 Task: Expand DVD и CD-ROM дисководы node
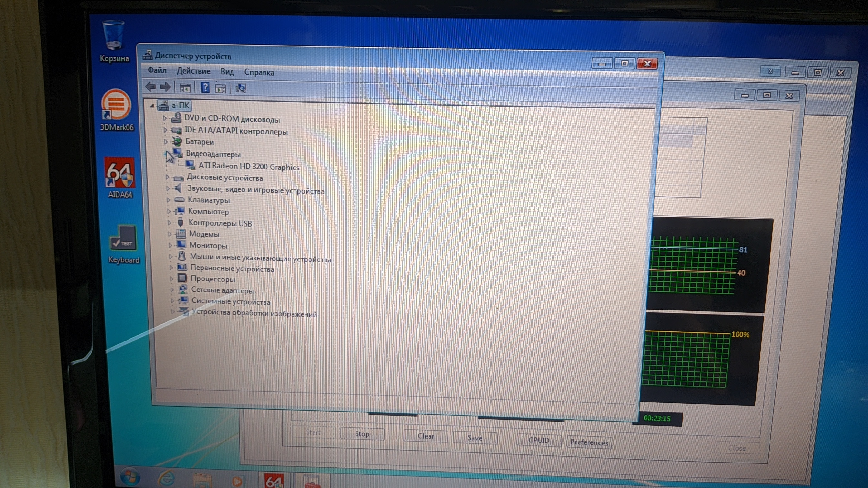point(164,118)
